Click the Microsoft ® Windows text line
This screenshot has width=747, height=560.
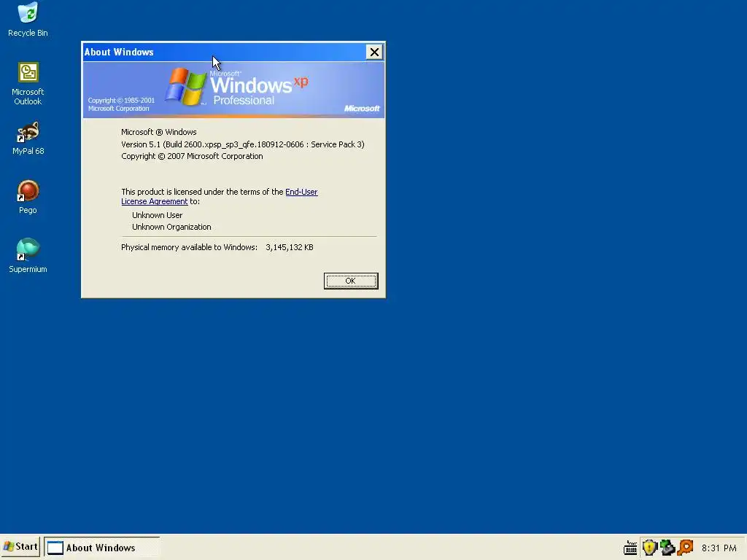click(x=158, y=133)
